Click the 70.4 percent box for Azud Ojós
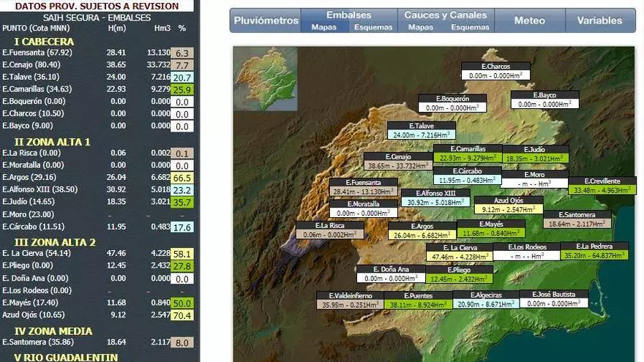 182,316
